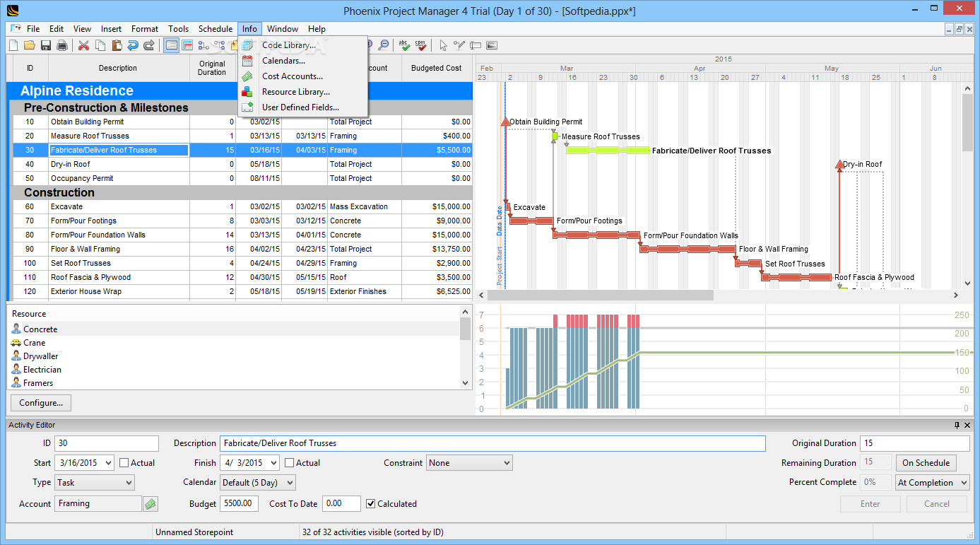The image size is (980, 545).
Task: Click the Enter button
Action: 870,504
